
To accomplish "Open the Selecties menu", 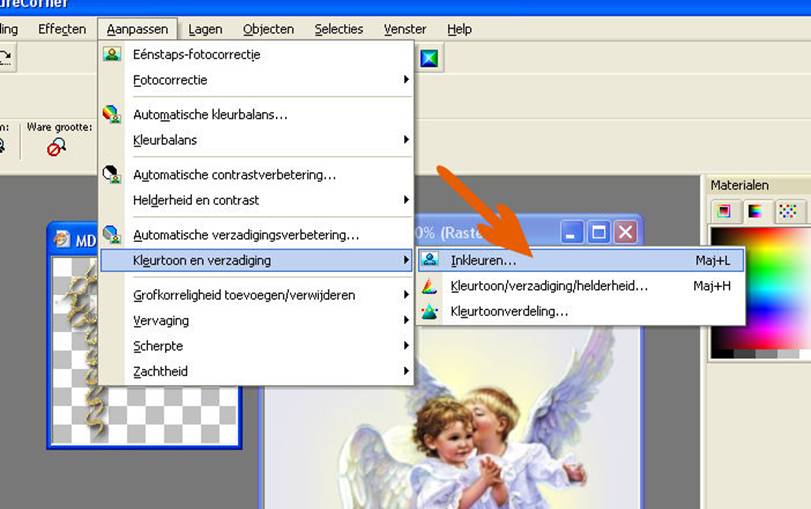I will pos(339,29).
